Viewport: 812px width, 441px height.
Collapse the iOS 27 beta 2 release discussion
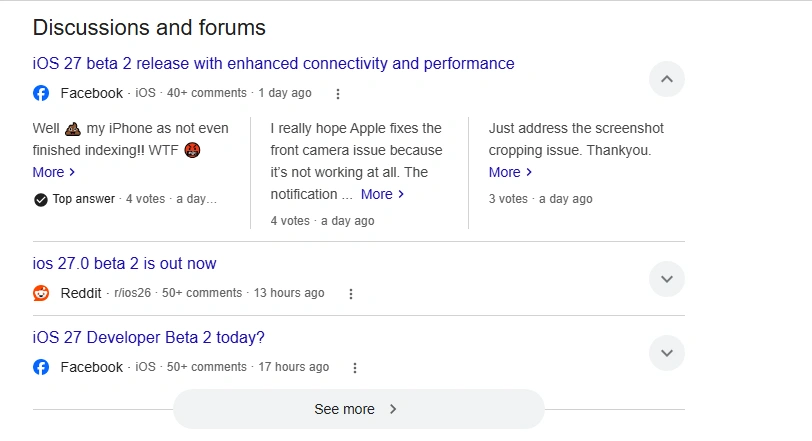point(666,79)
